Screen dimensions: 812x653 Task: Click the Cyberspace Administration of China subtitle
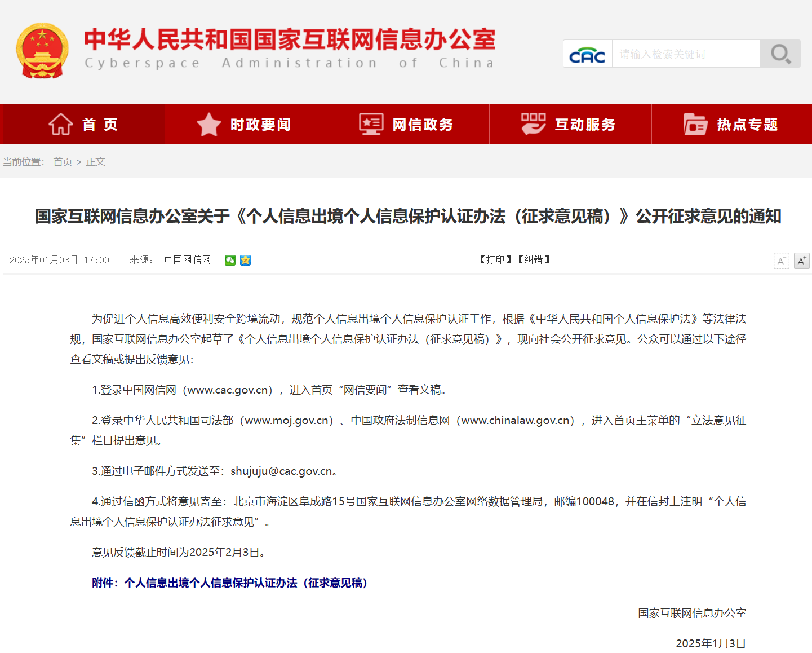click(x=290, y=63)
